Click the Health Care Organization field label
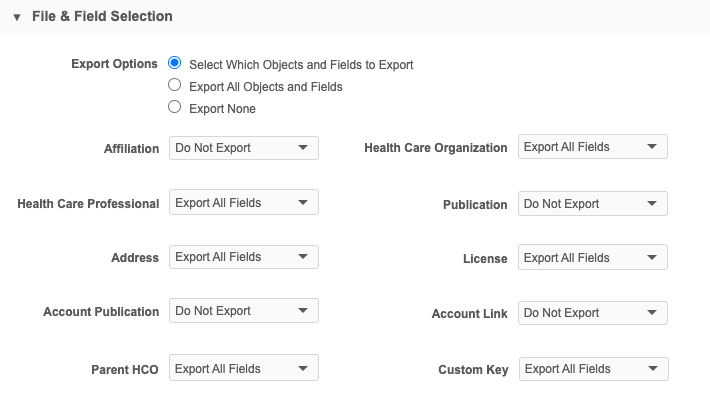710x402 pixels. (435, 148)
